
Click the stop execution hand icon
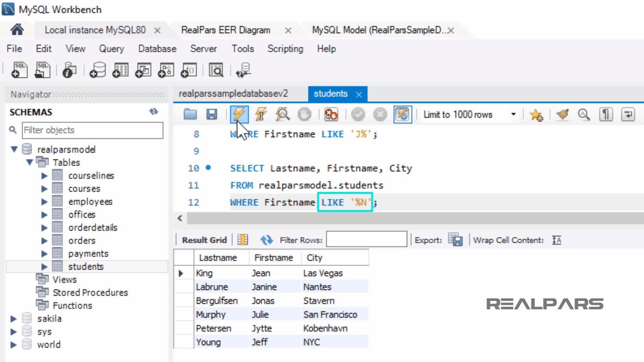coord(304,115)
